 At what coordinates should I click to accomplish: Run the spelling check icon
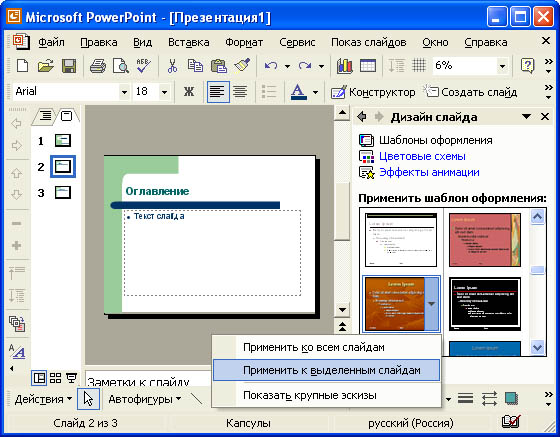(144, 66)
